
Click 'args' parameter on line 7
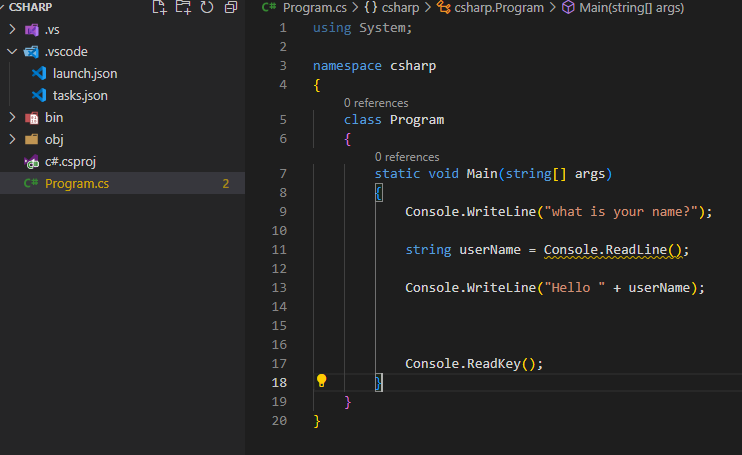(x=590, y=174)
